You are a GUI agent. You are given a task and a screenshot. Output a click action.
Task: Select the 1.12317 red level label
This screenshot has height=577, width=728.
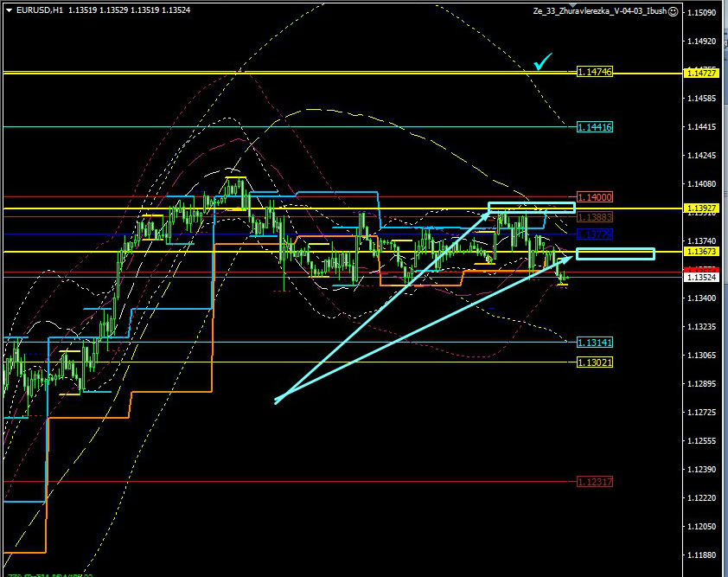tap(595, 482)
